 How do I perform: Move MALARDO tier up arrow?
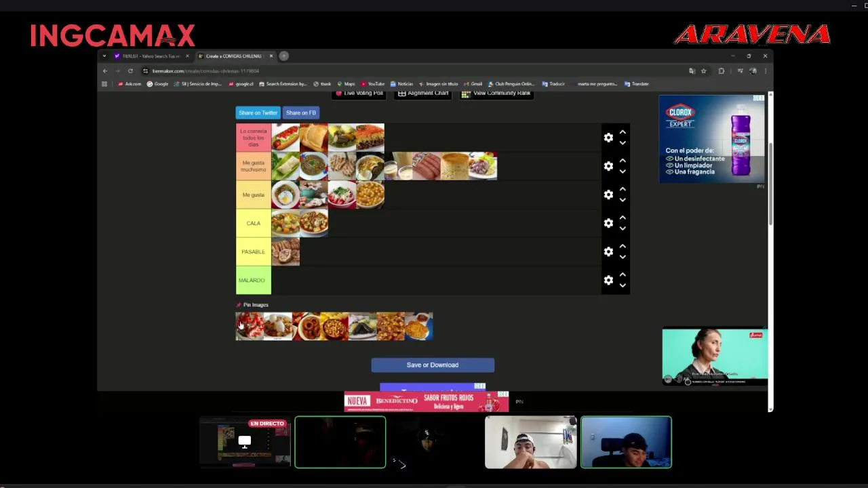pos(623,274)
